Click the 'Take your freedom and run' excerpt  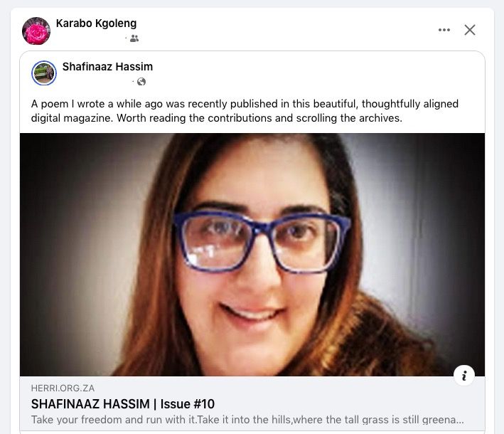[x=247, y=420]
